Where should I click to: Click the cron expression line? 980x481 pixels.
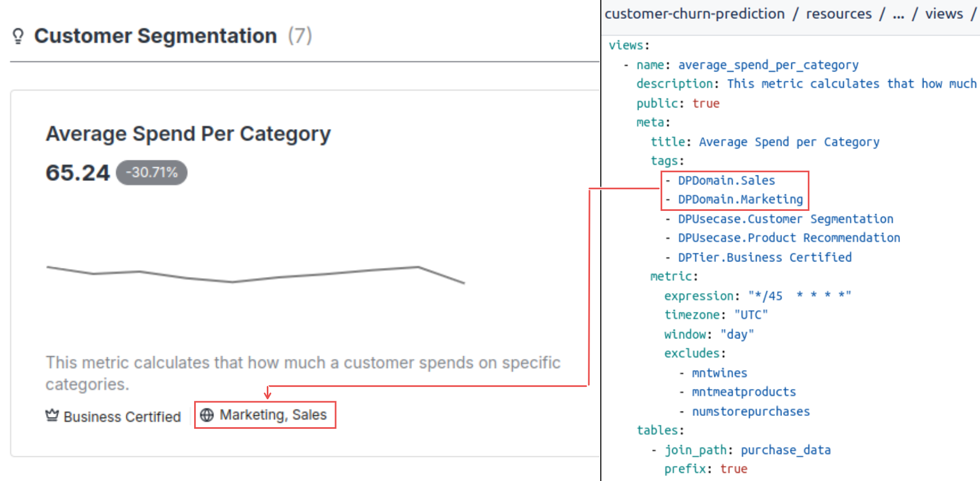(758, 296)
